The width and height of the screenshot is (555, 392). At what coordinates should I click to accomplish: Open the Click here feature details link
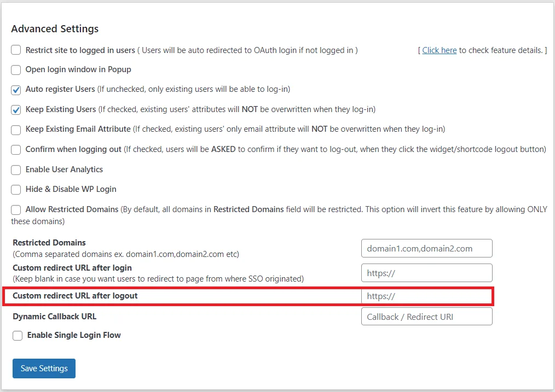(439, 50)
